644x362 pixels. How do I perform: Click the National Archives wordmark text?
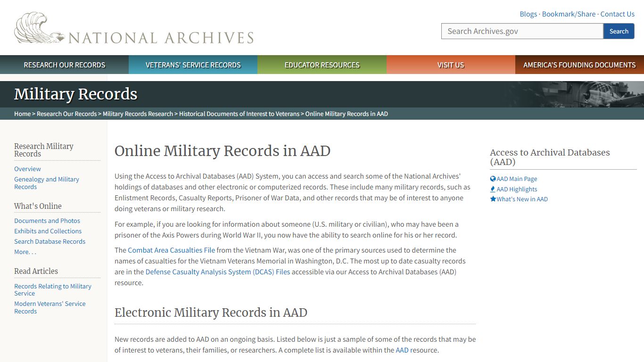click(161, 38)
